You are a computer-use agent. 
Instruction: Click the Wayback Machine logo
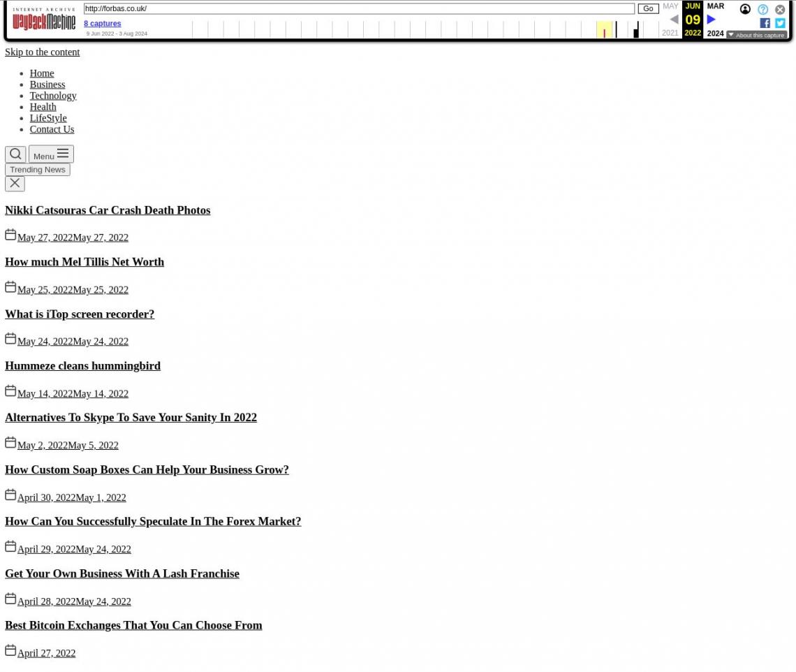tap(43, 20)
